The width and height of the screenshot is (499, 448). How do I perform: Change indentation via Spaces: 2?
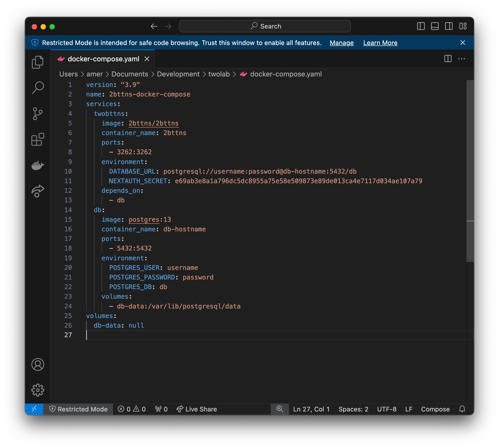[x=353, y=409]
